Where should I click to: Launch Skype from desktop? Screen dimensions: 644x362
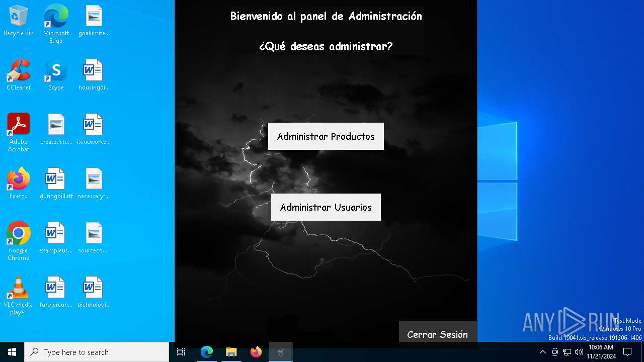click(x=56, y=75)
